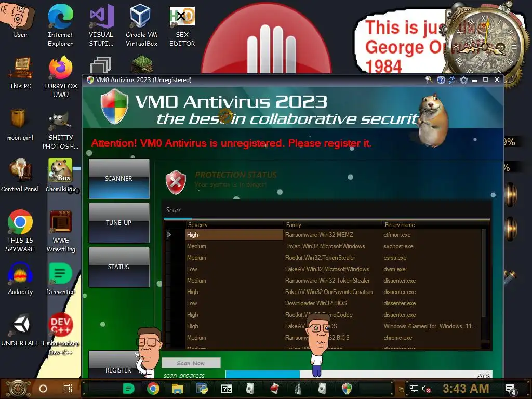Click the REGISTER button
The image size is (532, 399).
point(118,370)
